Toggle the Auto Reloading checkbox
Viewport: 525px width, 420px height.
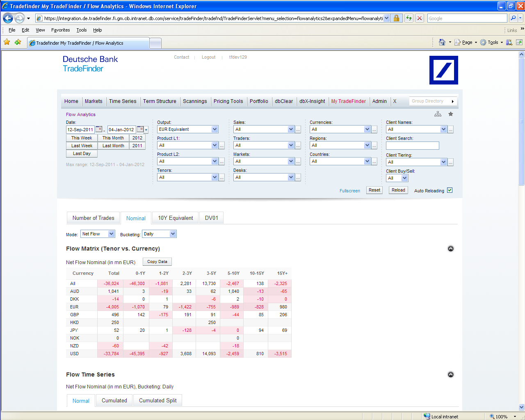pos(450,190)
